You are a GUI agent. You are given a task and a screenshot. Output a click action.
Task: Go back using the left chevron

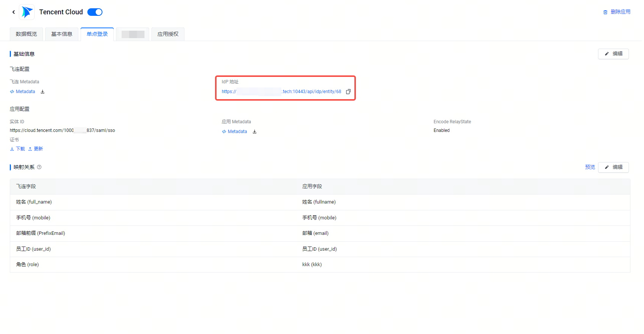click(14, 12)
